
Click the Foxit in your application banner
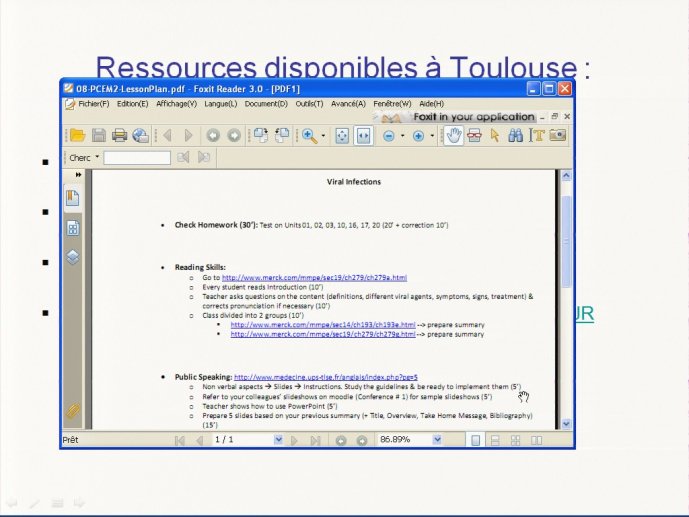pyautogui.click(x=457, y=117)
